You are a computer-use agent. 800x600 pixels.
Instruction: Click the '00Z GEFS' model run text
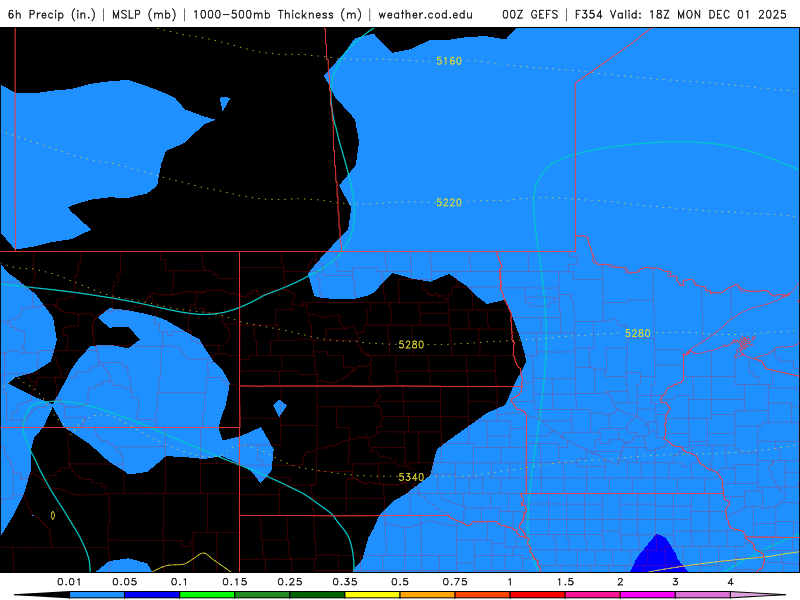(530, 14)
